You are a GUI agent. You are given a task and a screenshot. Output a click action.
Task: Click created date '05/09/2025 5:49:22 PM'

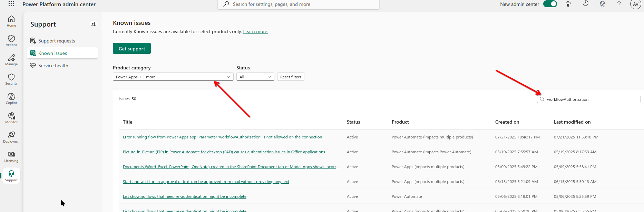(x=516, y=167)
